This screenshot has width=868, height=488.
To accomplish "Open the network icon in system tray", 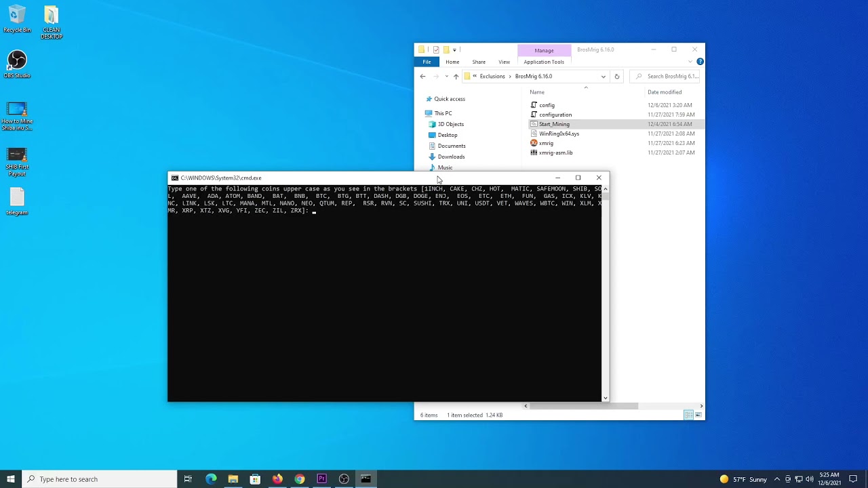I will click(799, 479).
